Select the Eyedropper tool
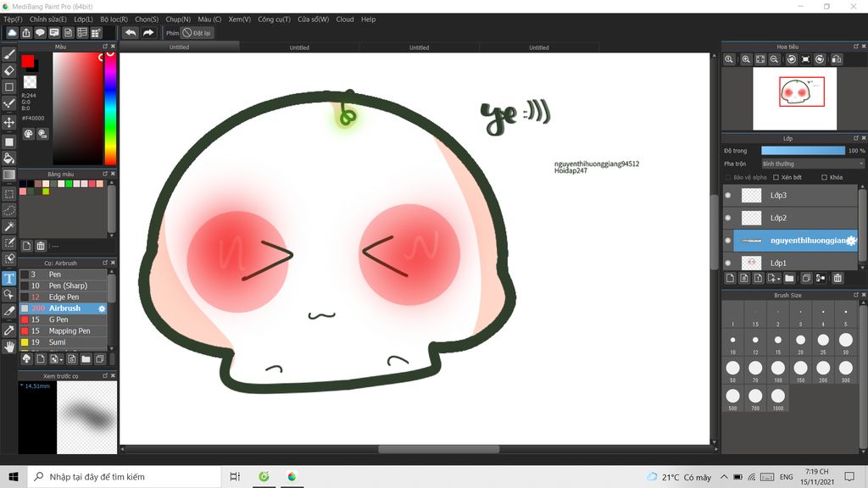Image resolution: width=868 pixels, height=488 pixels. click(9, 330)
